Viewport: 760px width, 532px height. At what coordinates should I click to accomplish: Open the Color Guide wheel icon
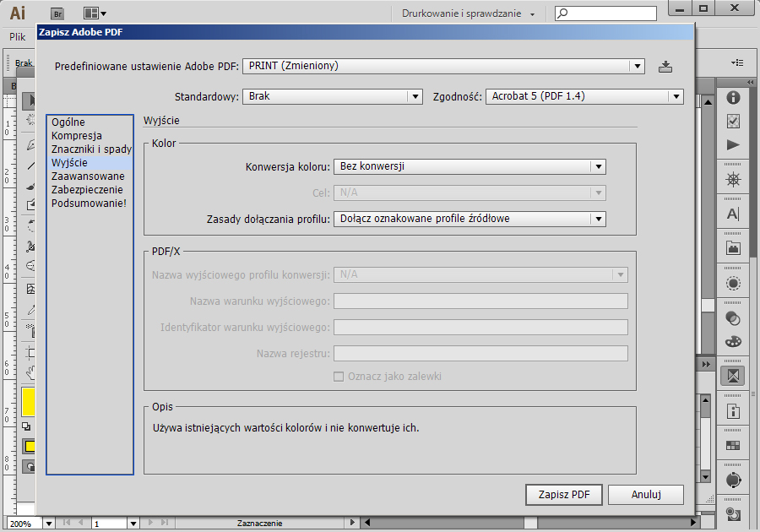click(733, 480)
